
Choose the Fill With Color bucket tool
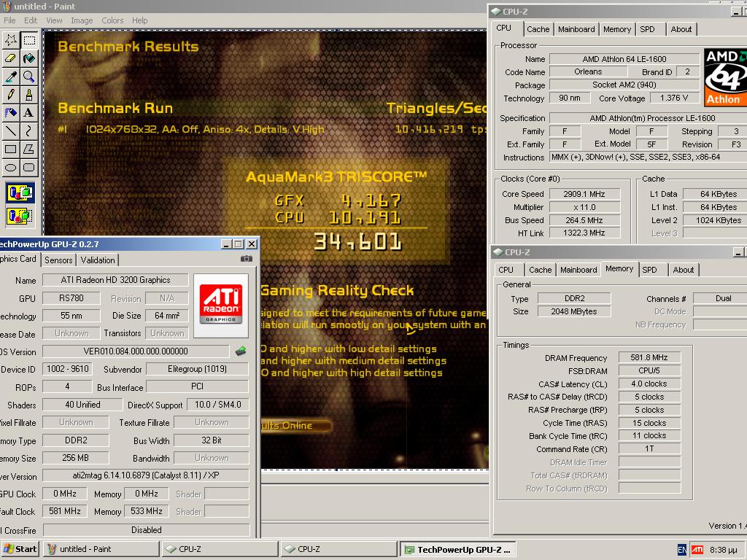[x=29, y=58]
